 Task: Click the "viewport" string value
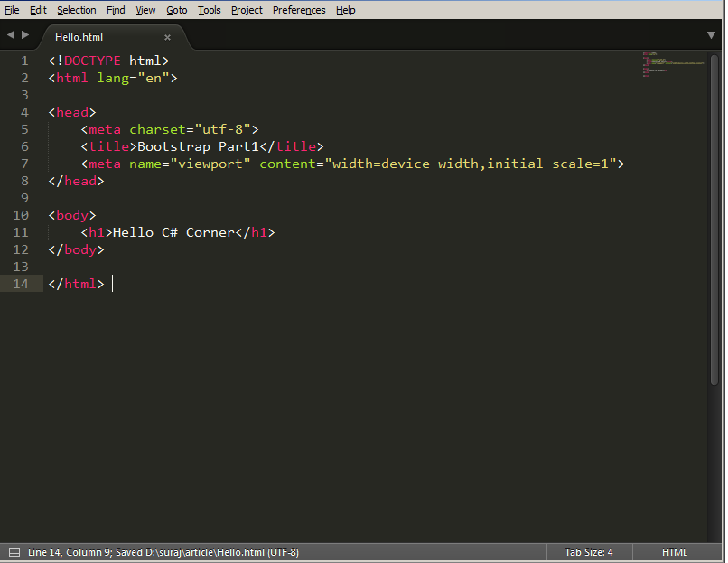pos(210,164)
